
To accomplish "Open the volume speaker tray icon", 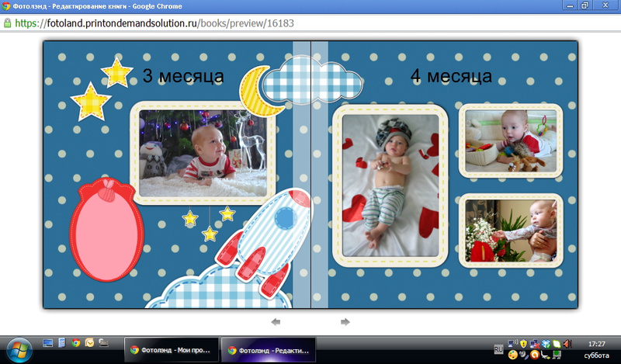I will [567, 343].
